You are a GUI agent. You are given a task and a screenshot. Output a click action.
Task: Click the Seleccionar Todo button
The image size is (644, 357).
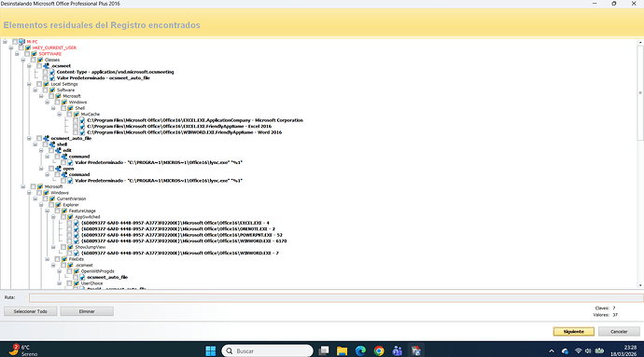31,311
